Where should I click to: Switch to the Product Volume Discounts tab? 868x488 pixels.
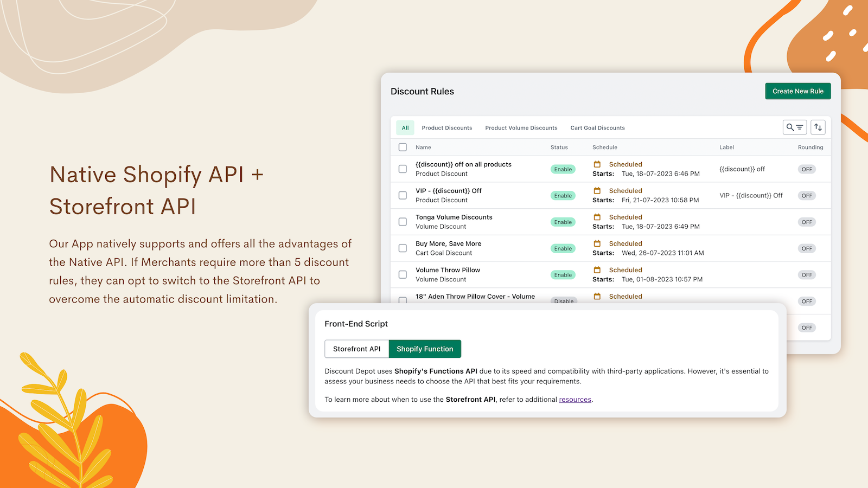click(521, 127)
